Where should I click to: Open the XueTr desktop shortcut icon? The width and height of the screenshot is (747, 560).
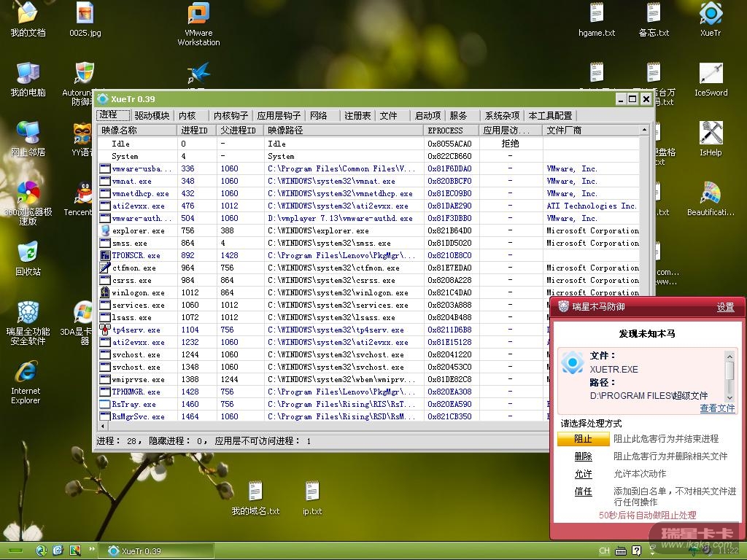(711, 15)
